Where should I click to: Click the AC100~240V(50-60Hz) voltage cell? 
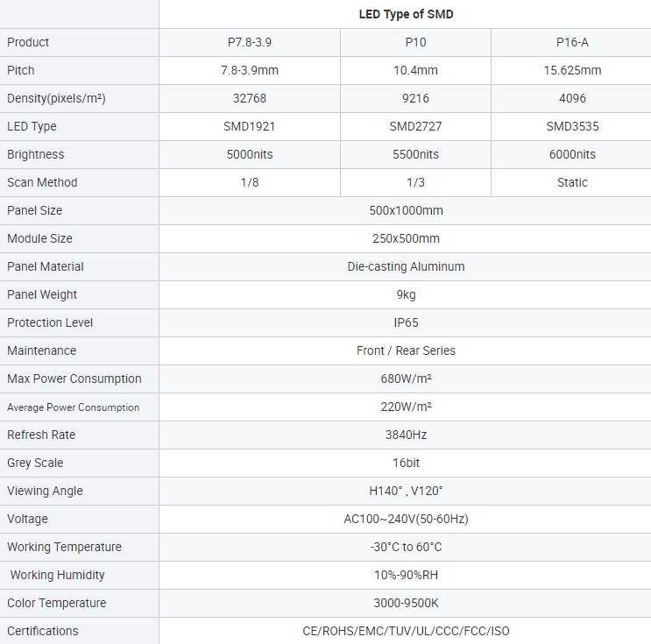coord(406,519)
